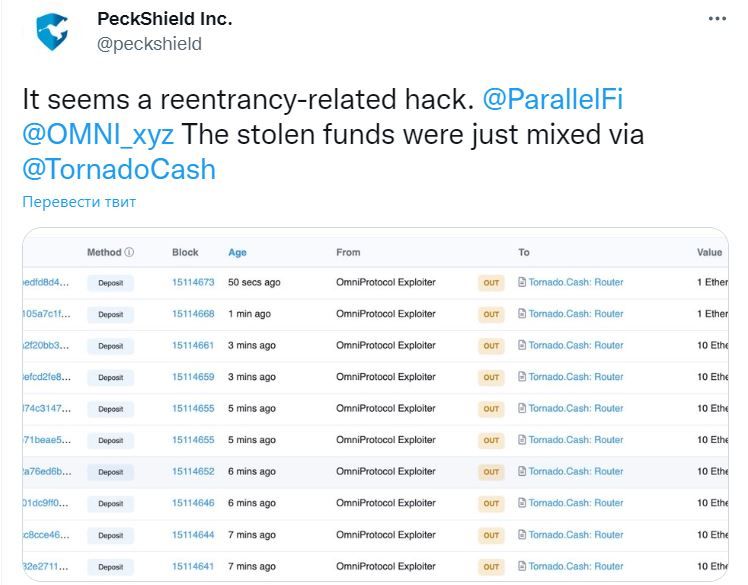Open the @OMNI_xyz mention link

[98, 135]
